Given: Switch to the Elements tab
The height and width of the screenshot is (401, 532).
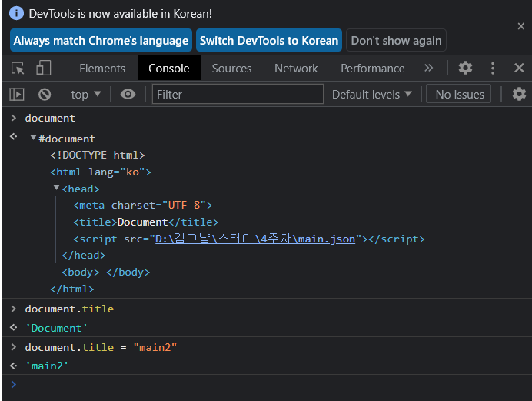Looking at the screenshot, I should tap(102, 69).
